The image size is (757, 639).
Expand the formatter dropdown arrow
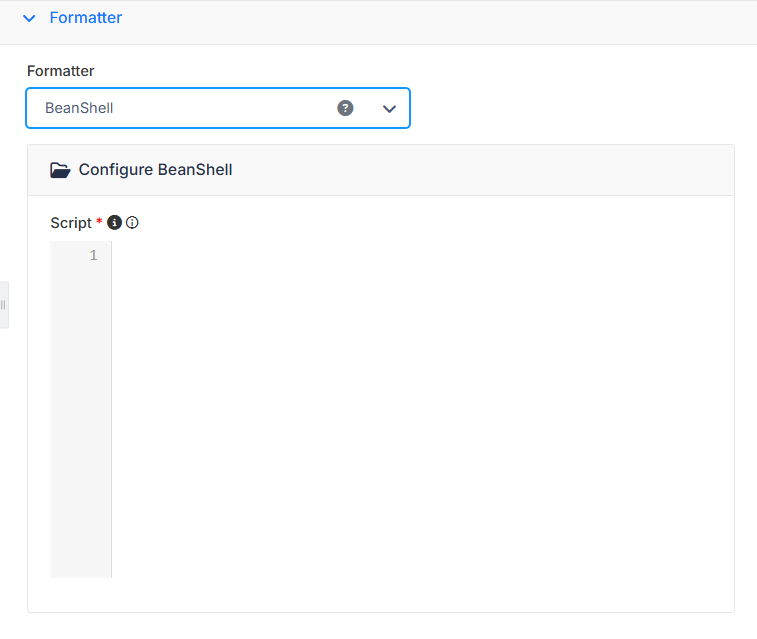389,109
